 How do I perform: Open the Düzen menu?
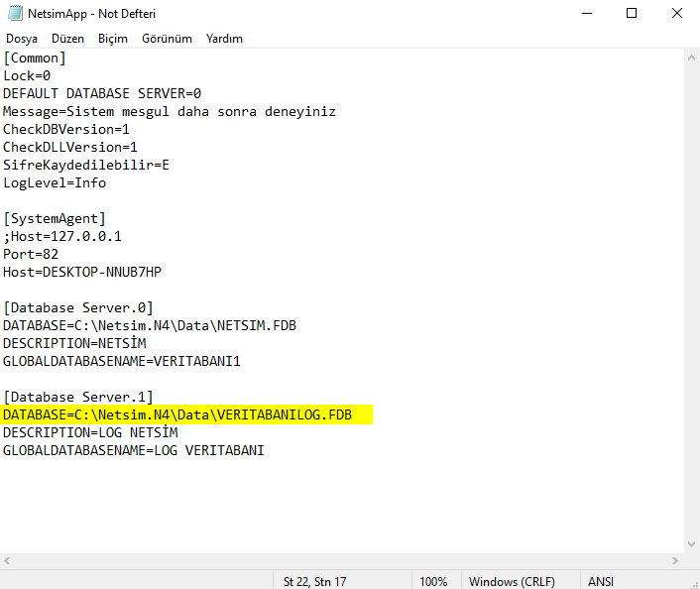click(x=67, y=39)
